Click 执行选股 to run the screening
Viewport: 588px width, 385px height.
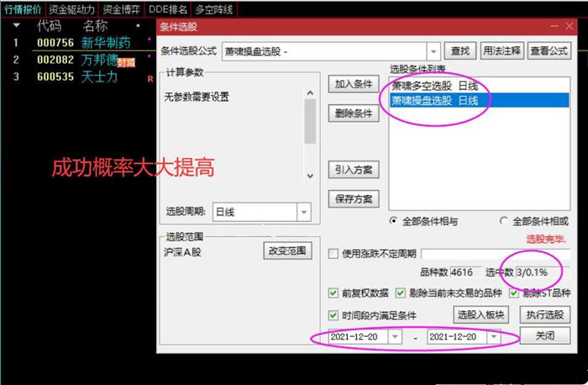tap(545, 314)
